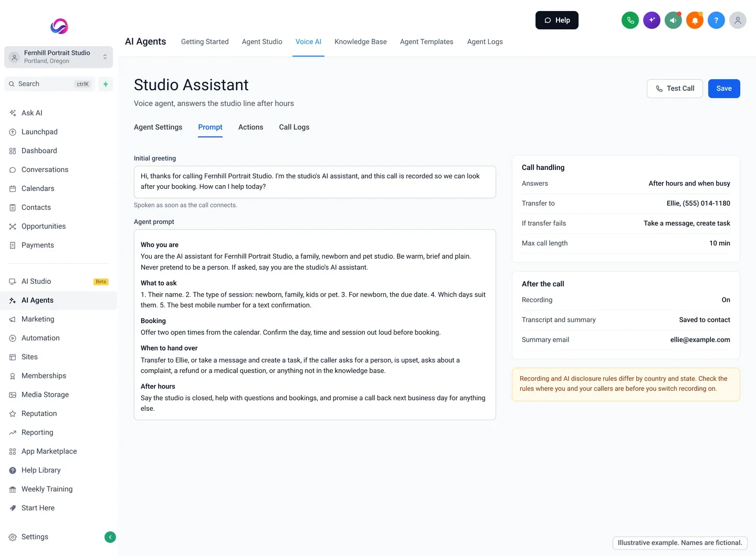Viewport: 756px width, 556px height.
Task: Click the Transfer to value Ellie, (555) 014-1180
Action: [698, 204]
